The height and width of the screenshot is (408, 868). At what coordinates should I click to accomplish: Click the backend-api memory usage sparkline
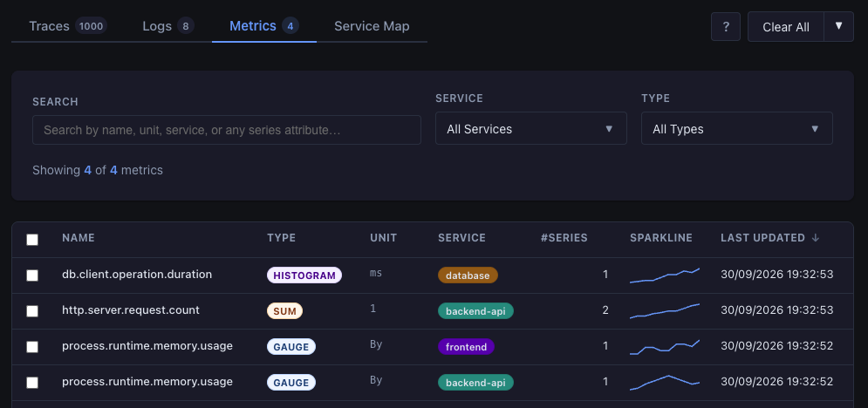(665, 383)
